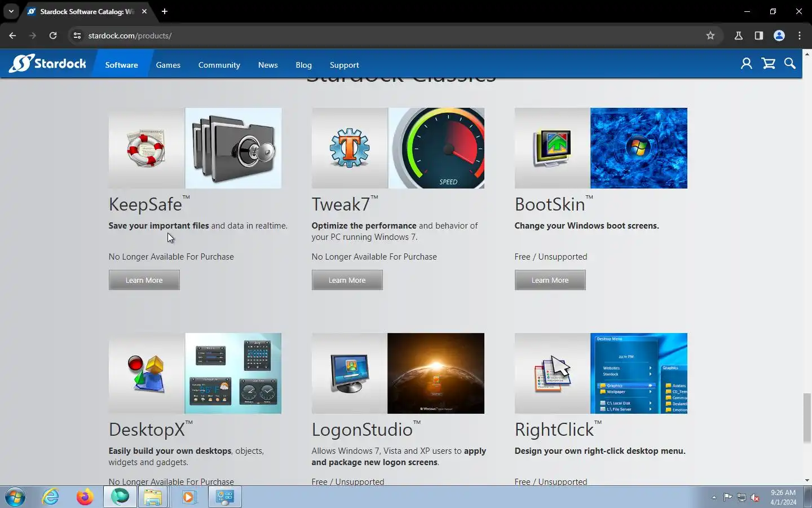
Task: Click the taskbar clock showing 9:26 AM
Action: point(783,497)
